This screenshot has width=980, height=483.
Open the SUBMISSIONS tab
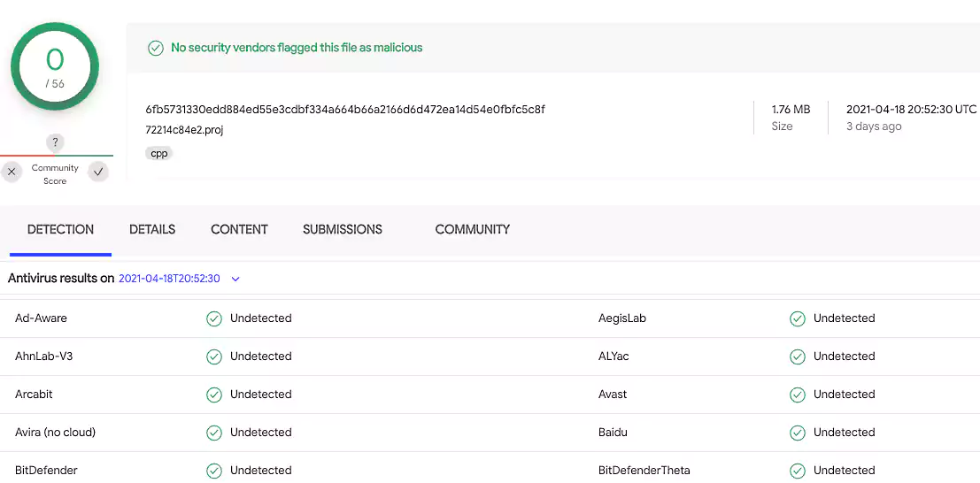[343, 229]
